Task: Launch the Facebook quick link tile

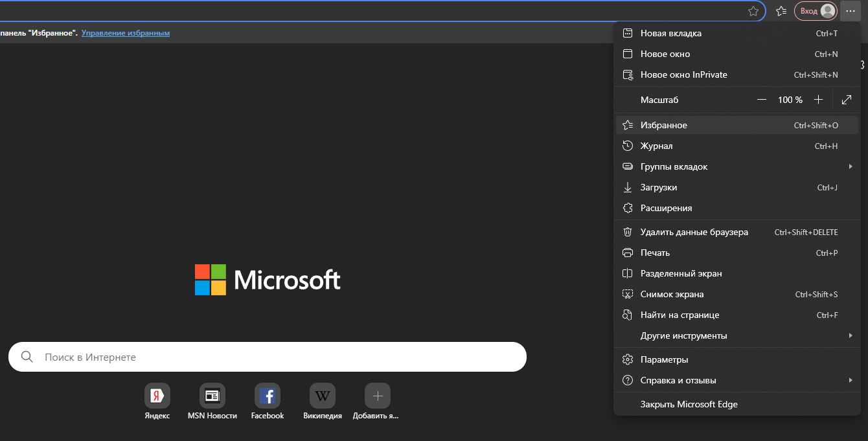Action: (268, 396)
